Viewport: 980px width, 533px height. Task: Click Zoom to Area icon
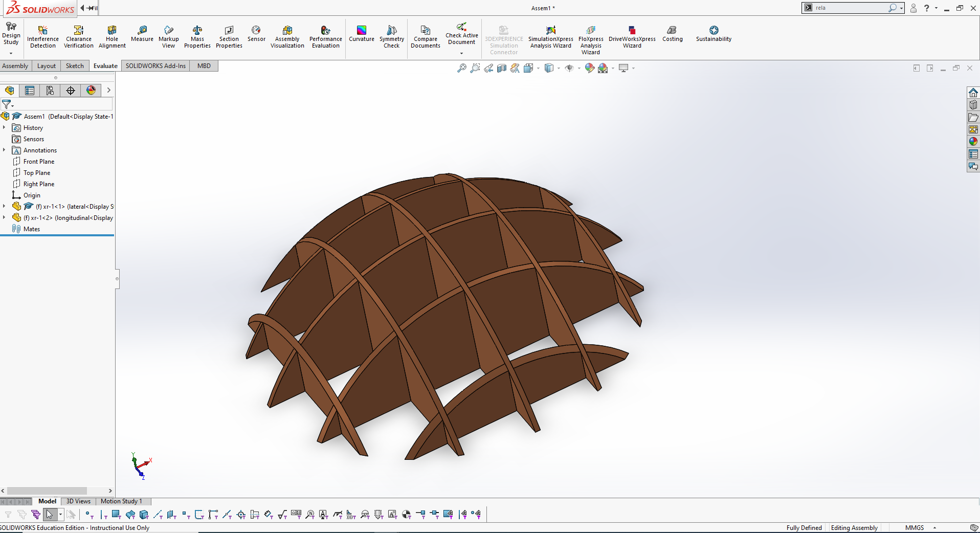point(475,68)
